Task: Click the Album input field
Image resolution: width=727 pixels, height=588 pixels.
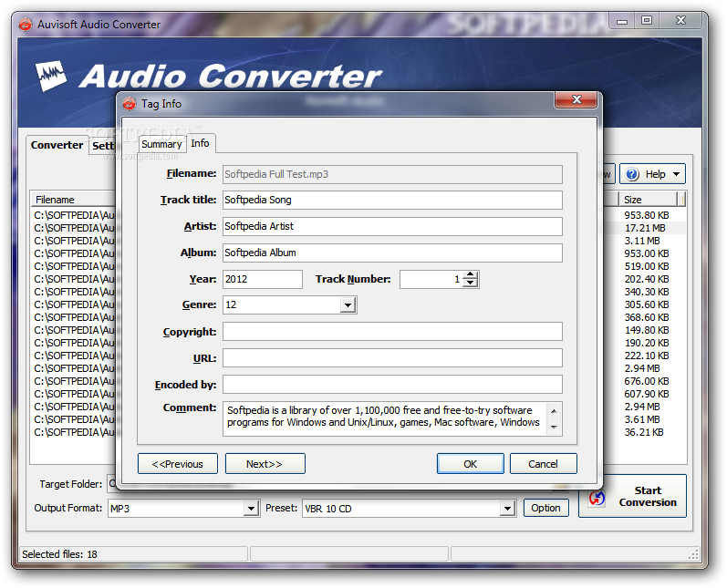Action: pyautogui.click(x=392, y=253)
